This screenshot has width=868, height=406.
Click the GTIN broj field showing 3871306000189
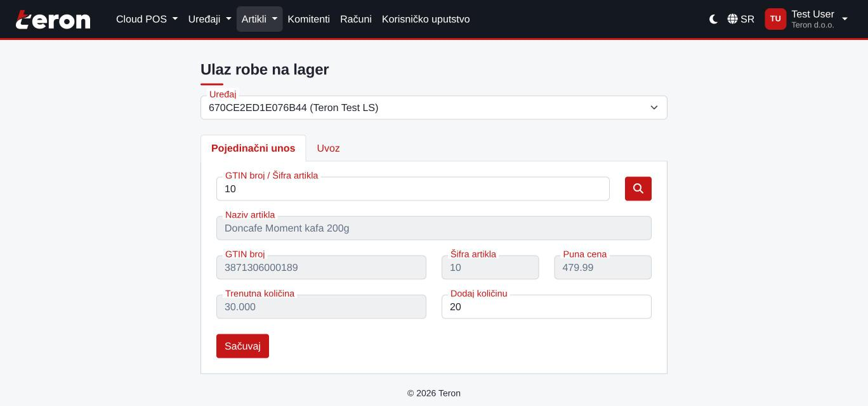(x=321, y=268)
